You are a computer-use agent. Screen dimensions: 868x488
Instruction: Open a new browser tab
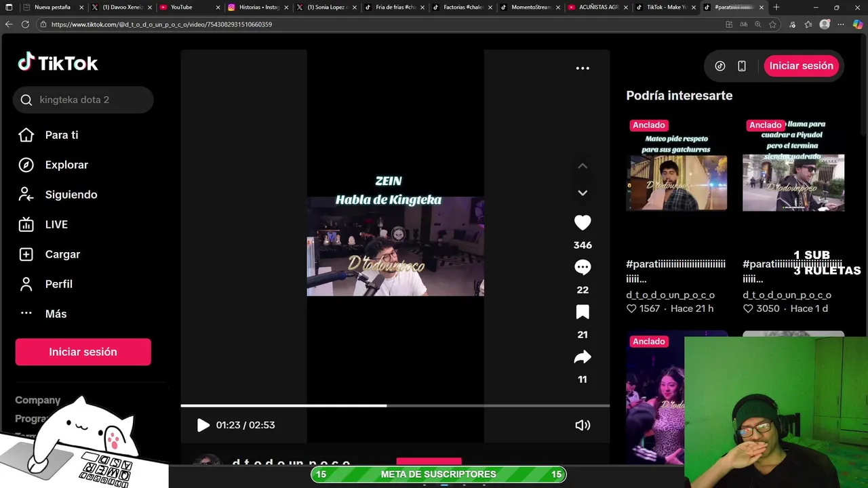tap(776, 7)
